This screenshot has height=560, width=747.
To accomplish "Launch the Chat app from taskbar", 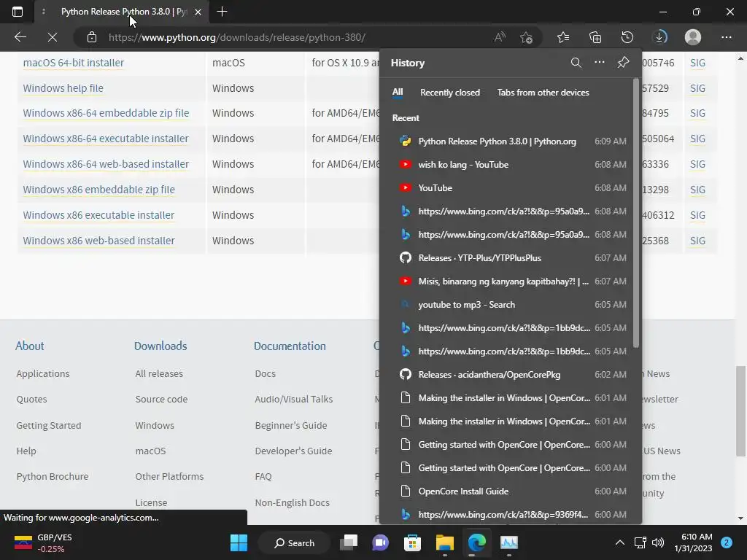I will pos(380,542).
